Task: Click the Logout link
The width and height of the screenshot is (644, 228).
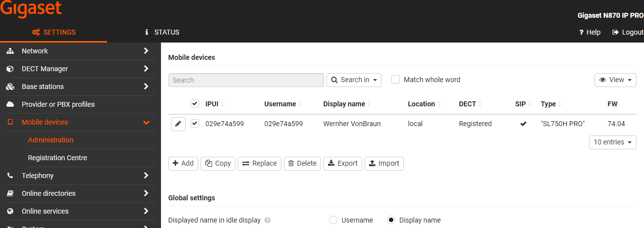Action: [x=628, y=32]
